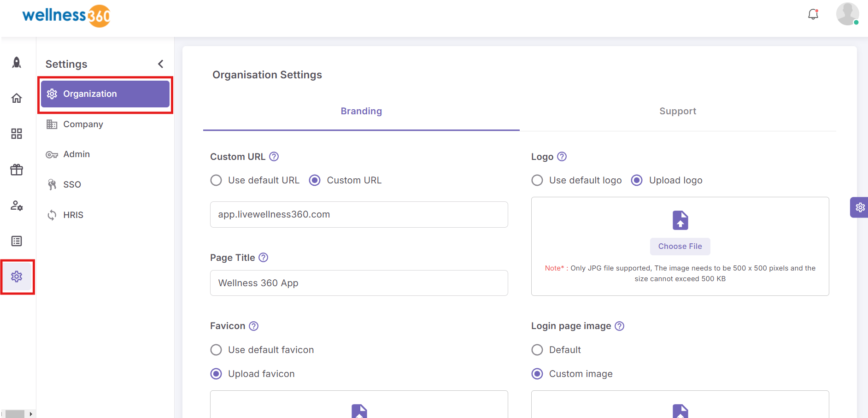Click the logo upload file icon
This screenshot has width=868, height=418.
[x=680, y=220]
